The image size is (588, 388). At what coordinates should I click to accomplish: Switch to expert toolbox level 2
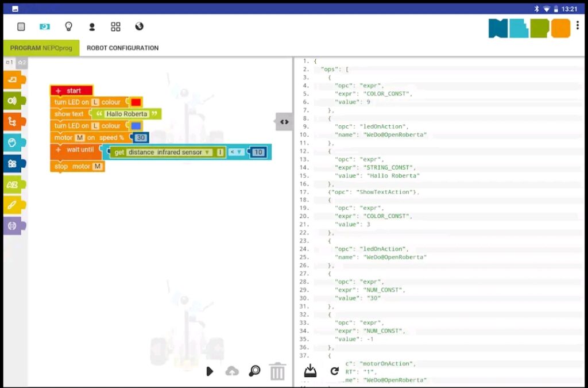[22, 62]
